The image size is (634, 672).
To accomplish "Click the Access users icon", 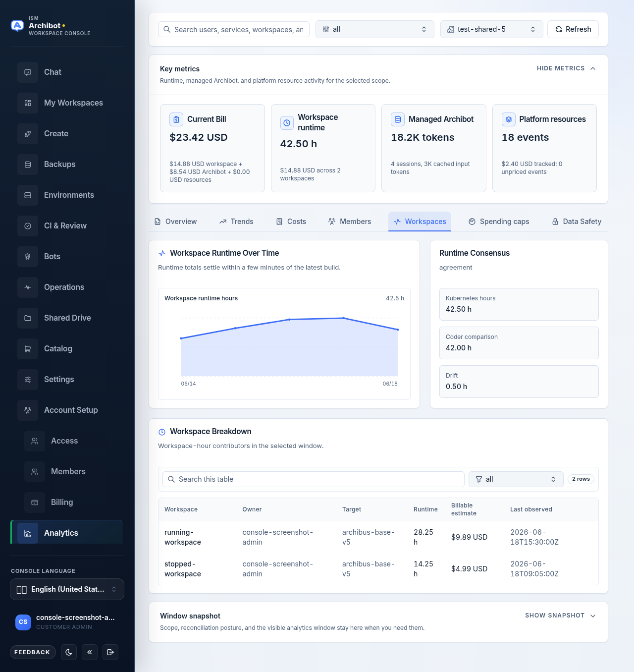I will tap(35, 441).
